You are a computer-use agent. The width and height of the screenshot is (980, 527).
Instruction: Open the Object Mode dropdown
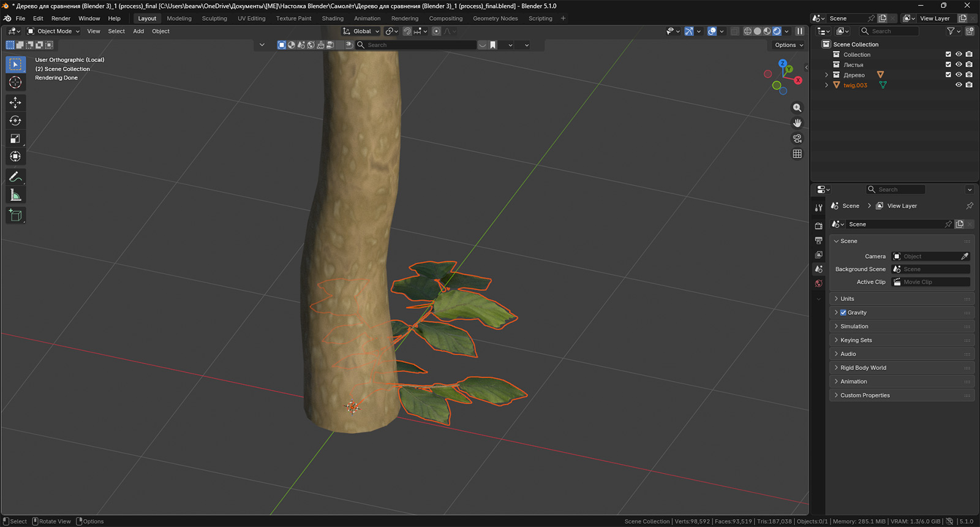point(54,31)
